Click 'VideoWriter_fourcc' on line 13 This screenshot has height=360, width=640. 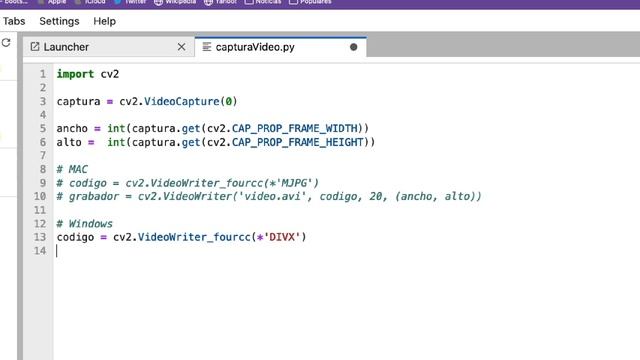pos(194,238)
